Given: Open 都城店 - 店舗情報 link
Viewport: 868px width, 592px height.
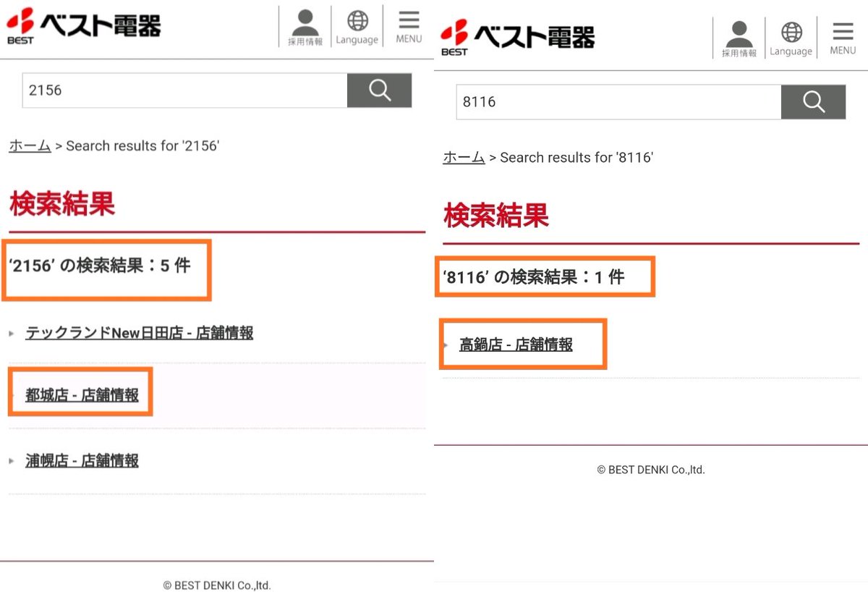Looking at the screenshot, I should pos(82,395).
